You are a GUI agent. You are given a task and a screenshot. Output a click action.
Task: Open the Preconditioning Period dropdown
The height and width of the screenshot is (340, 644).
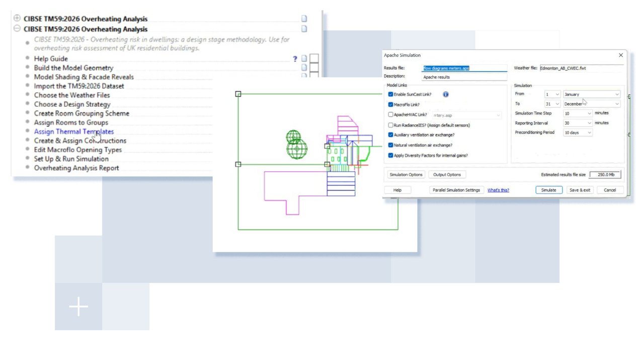(578, 132)
